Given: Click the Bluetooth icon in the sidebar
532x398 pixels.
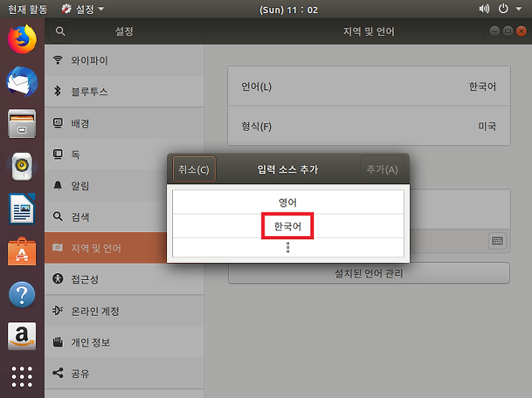Looking at the screenshot, I should (58, 91).
